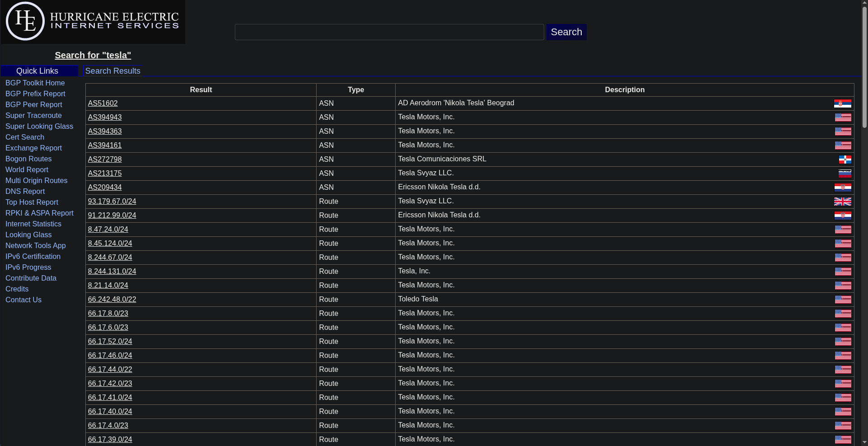Click the US flag in the 66.17.46.0/24 row
The height and width of the screenshot is (446, 868).
click(843, 356)
